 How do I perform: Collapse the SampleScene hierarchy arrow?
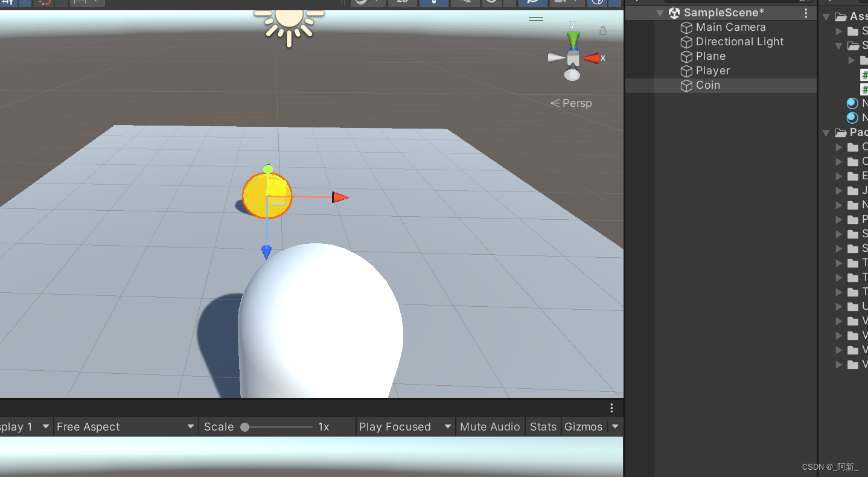click(x=660, y=13)
